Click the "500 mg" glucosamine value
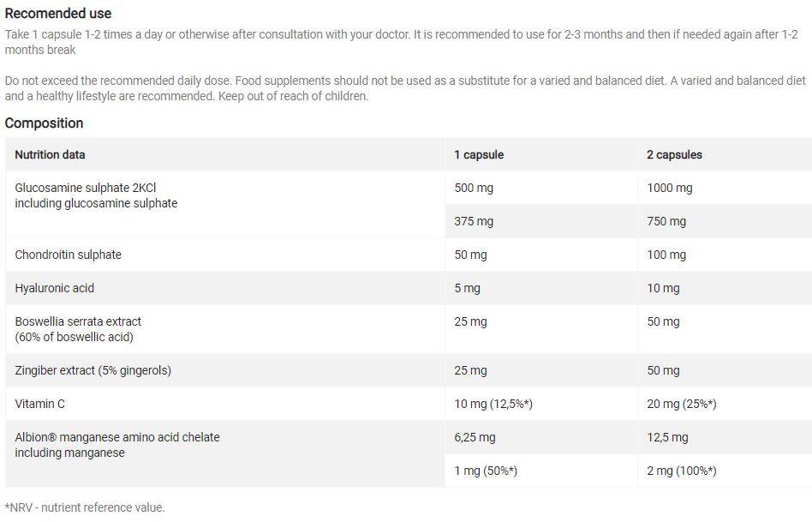 coord(474,188)
